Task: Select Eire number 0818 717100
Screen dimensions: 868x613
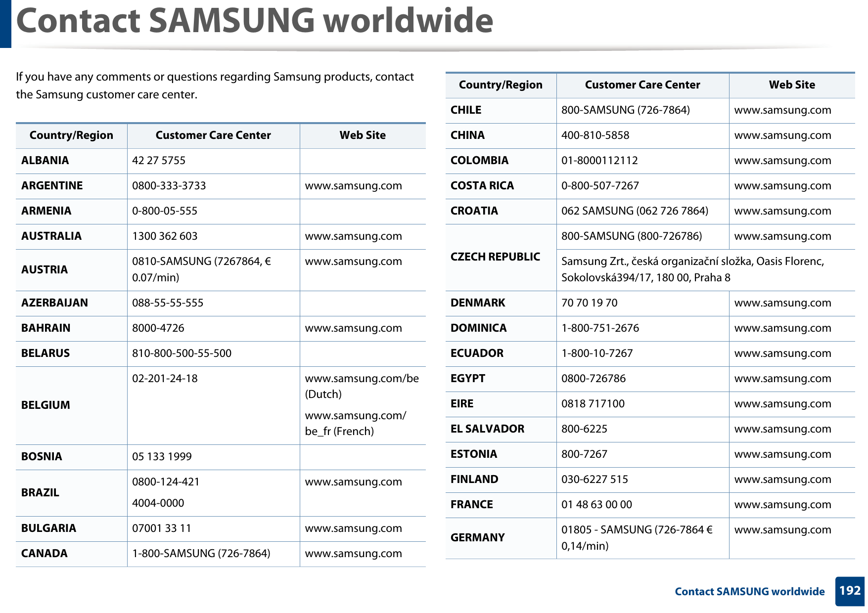Action: [593, 404]
